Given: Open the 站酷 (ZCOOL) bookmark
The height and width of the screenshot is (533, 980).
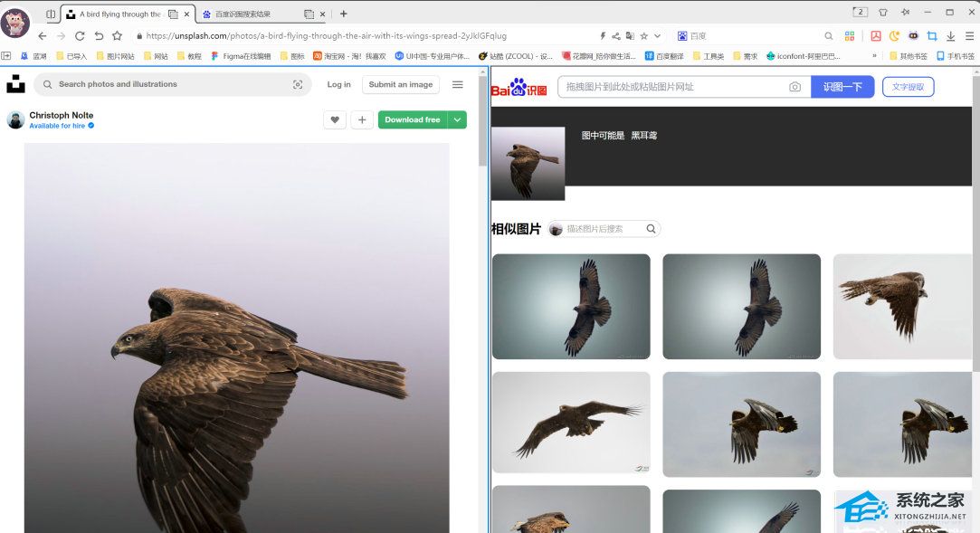Looking at the screenshot, I should (516, 56).
